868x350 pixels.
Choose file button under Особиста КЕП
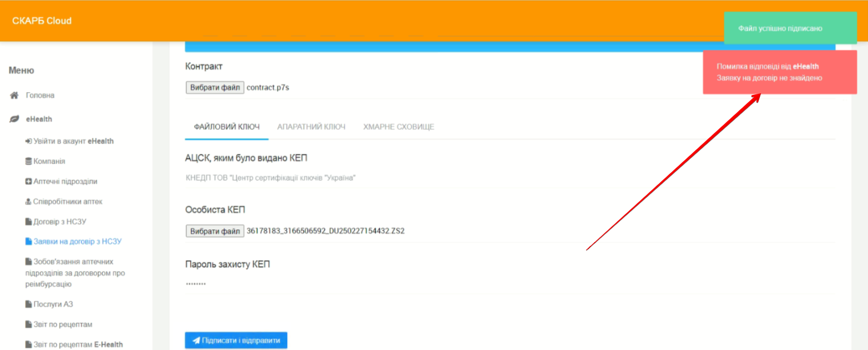(215, 231)
